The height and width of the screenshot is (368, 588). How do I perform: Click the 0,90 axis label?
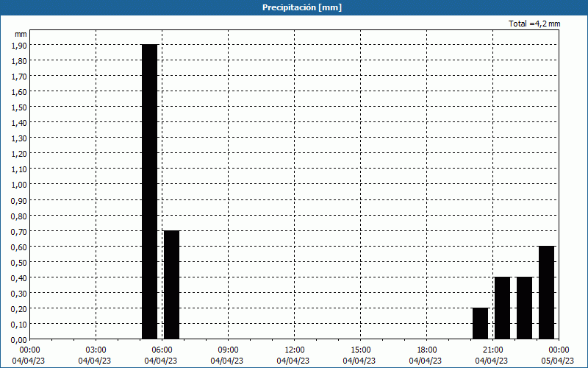[x=19, y=200]
